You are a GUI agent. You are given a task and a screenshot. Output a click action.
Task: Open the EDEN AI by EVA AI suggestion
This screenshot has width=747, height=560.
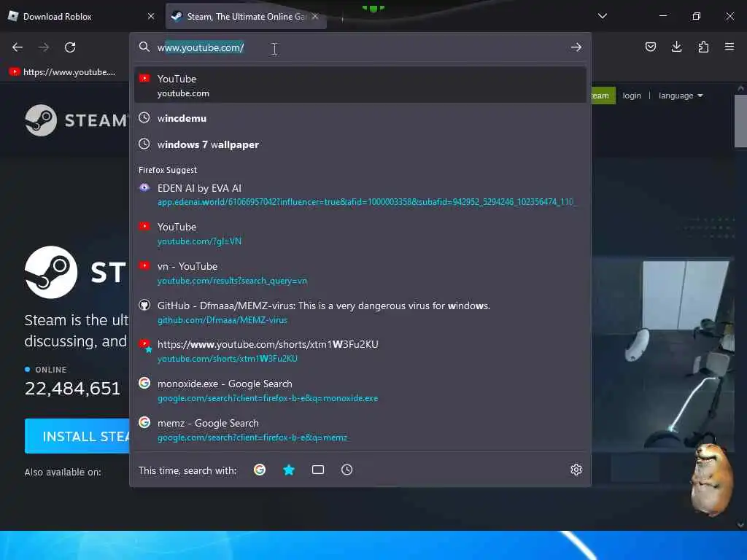point(360,194)
